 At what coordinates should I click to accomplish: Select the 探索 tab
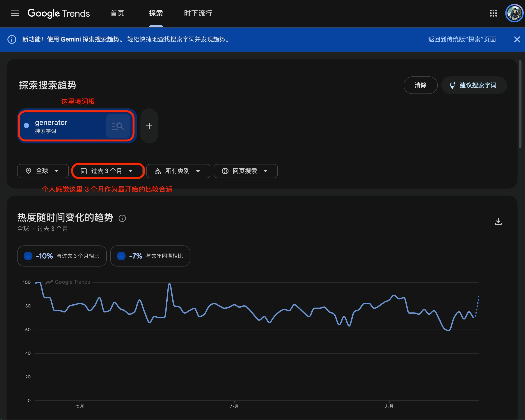[156, 13]
